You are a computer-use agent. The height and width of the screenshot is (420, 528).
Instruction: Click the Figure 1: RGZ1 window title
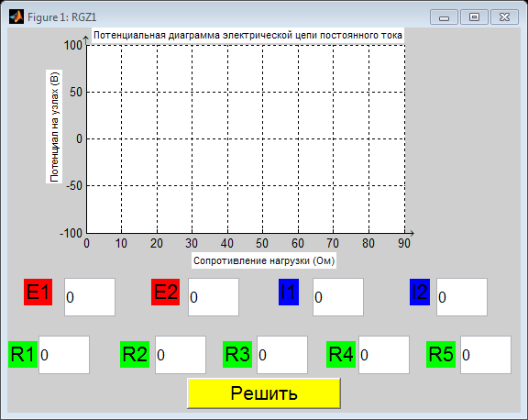tap(62, 17)
